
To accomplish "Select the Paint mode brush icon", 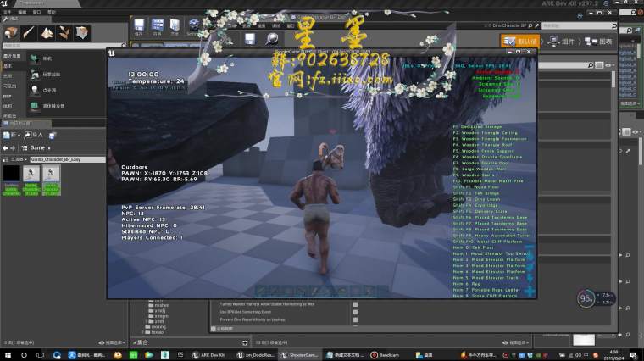I will (x=29, y=32).
